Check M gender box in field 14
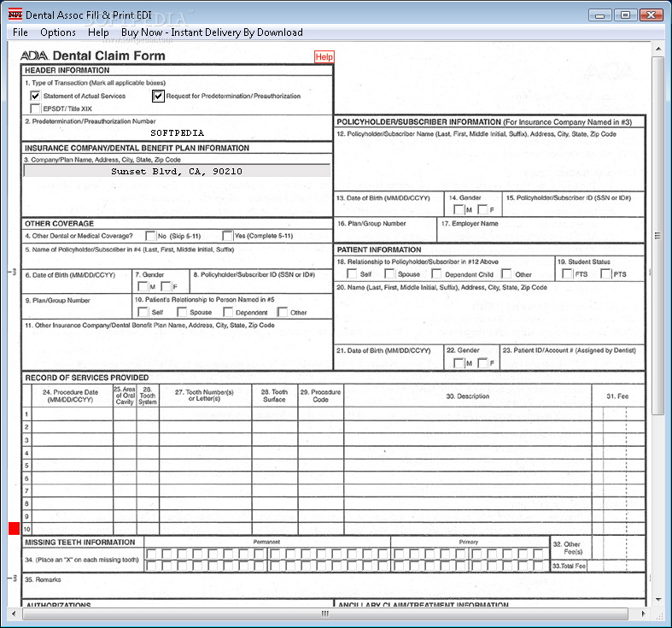This screenshot has width=672, height=628. click(x=459, y=209)
